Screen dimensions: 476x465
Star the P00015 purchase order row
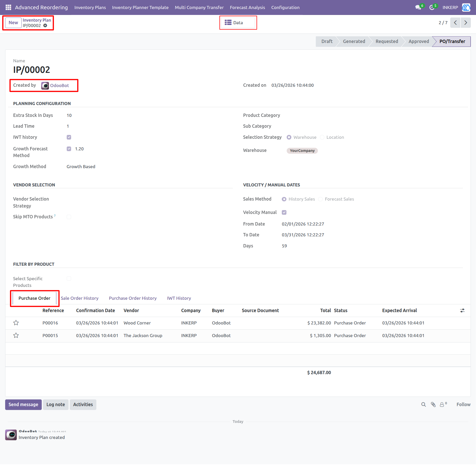[x=16, y=335]
